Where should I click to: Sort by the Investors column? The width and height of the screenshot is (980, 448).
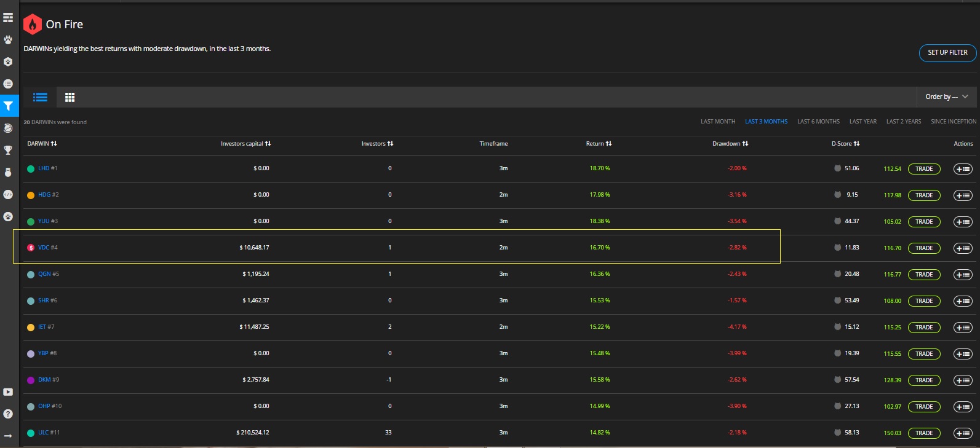coord(377,144)
